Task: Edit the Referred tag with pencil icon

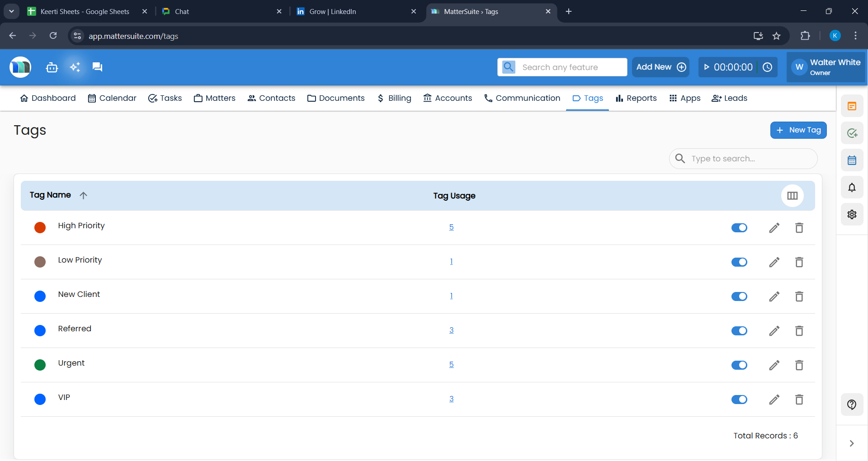Action: coord(774,331)
